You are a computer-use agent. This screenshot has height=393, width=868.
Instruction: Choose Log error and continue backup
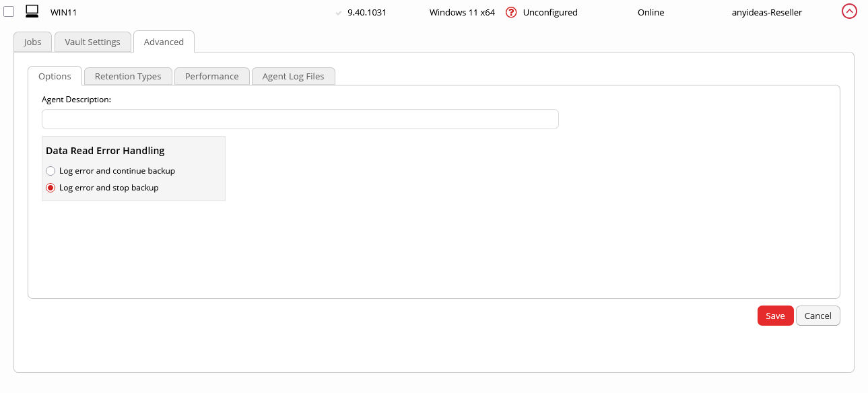point(51,171)
